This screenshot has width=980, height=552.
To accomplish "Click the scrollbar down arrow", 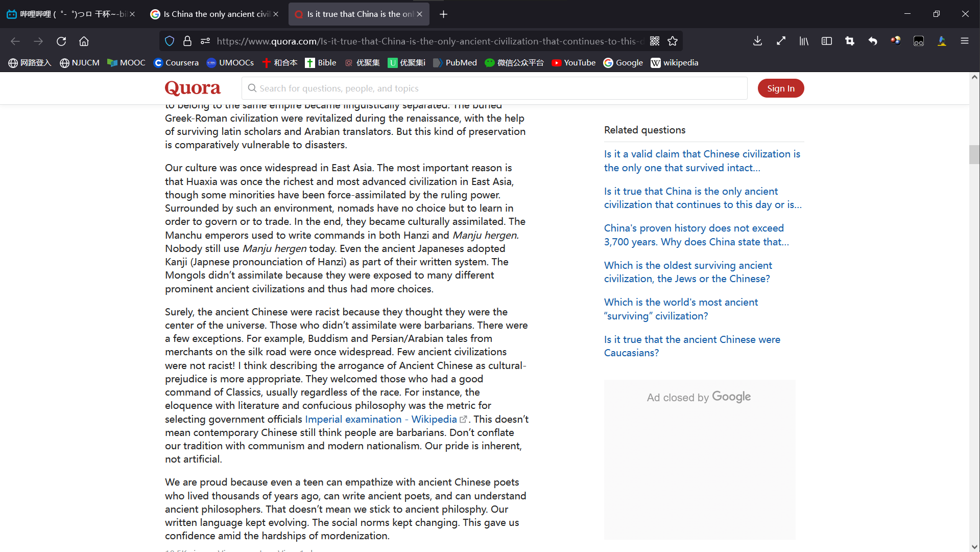I will pyautogui.click(x=974, y=547).
